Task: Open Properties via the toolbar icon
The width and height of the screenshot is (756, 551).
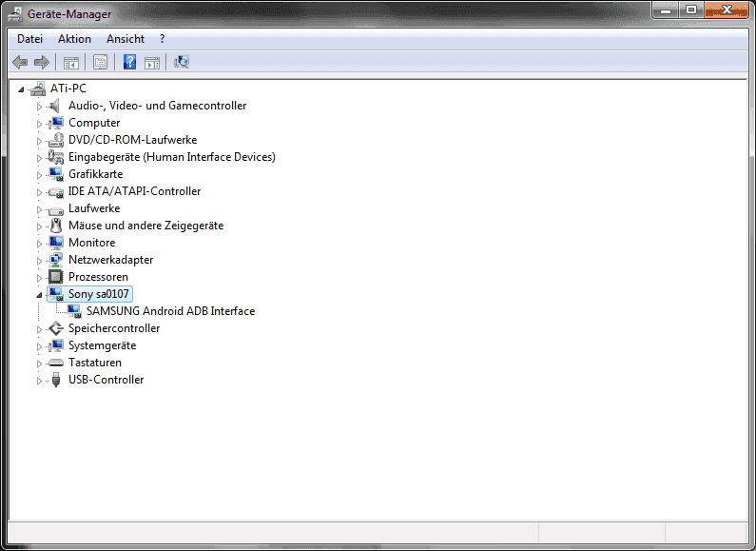Action: point(100,62)
